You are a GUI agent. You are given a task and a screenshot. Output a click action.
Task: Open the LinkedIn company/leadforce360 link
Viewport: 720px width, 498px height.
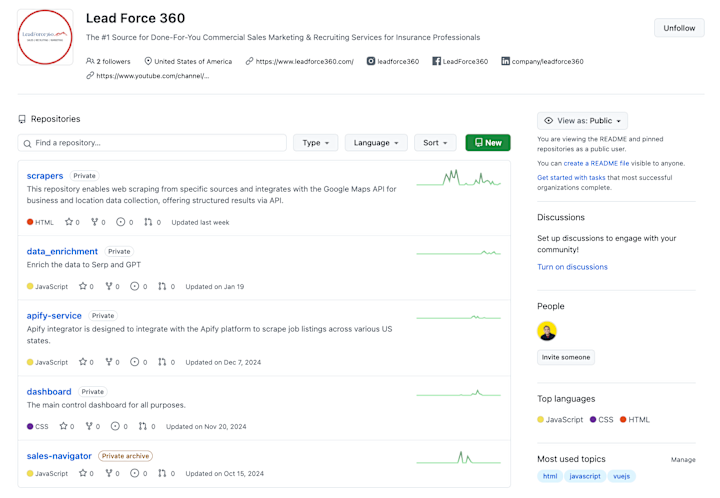point(542,61)
